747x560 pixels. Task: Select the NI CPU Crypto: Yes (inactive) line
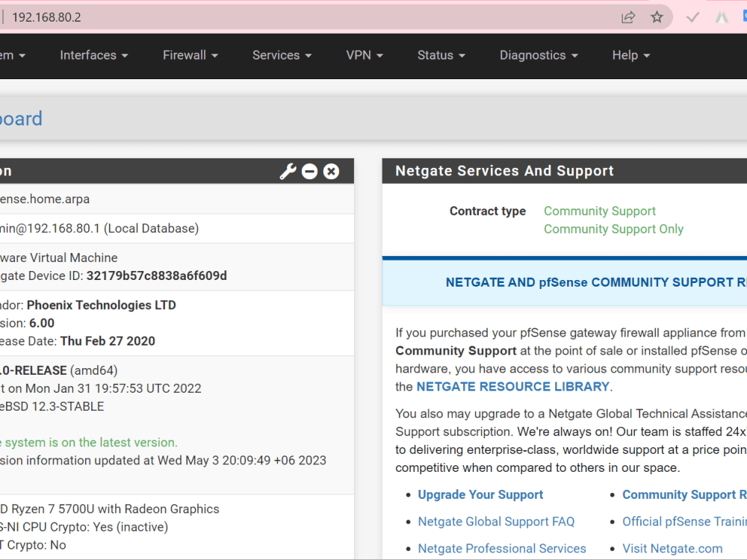pos(84,527)
